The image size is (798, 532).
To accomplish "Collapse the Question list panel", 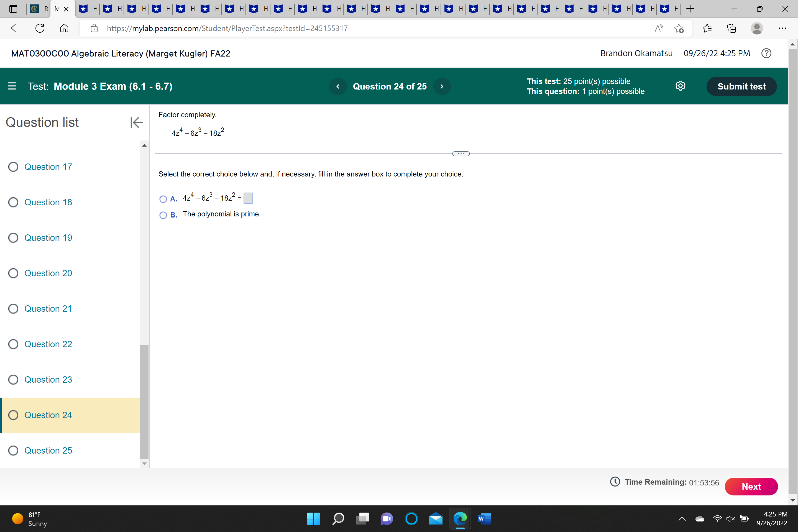I will 136,122.
